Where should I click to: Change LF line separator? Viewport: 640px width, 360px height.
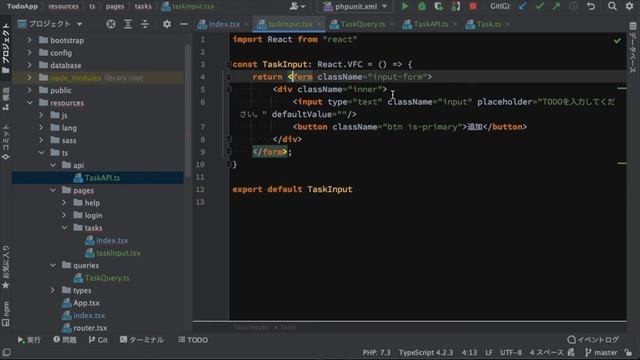tap(489, 352)
